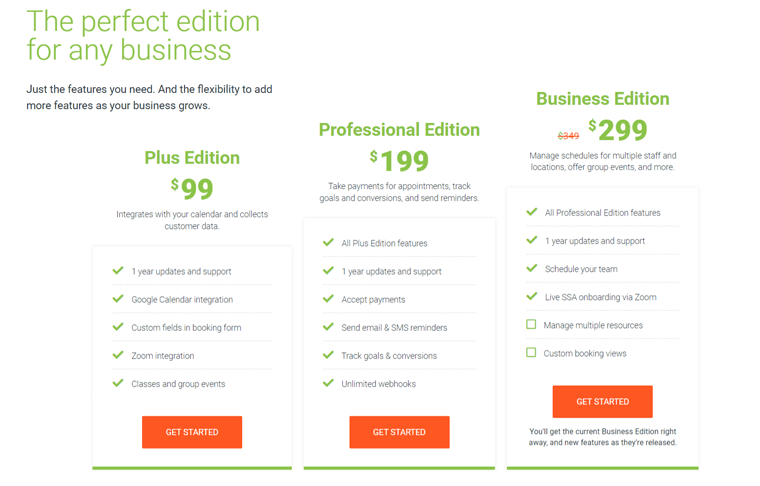Click checkmark beside Accept payments

coord(328,298)
